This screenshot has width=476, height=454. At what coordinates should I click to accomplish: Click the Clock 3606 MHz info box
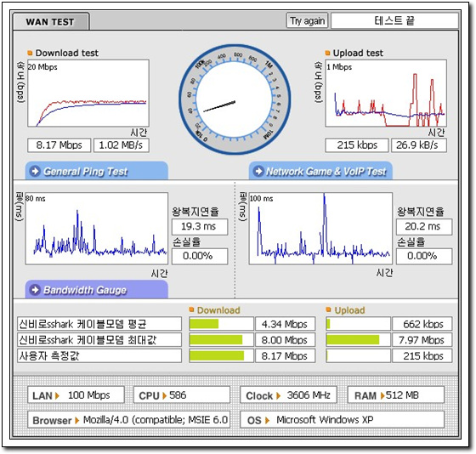(x=288, y=394)
